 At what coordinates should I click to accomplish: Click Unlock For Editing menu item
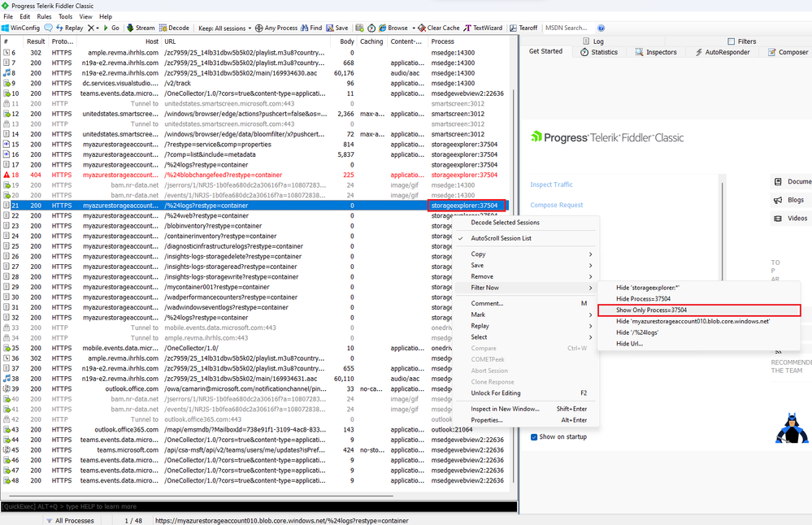[x=526, y=393]
